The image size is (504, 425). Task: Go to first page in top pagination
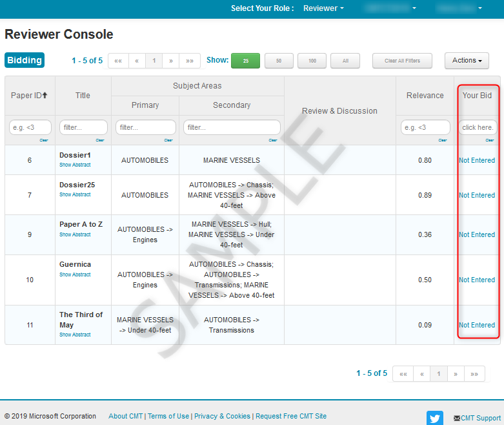tap(118, 61)
